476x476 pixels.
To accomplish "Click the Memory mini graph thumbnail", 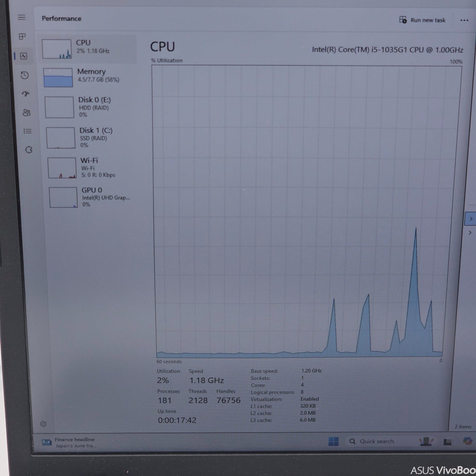I will click(x=58, y=77).
